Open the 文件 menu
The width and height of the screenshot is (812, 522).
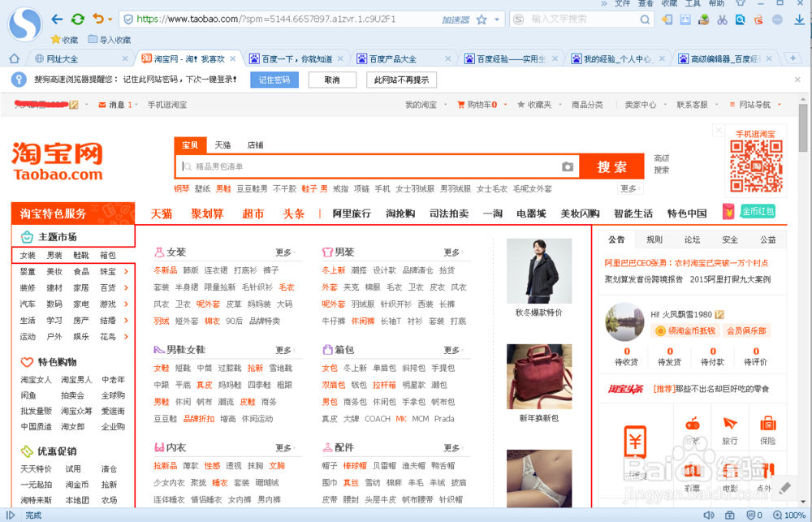click(x=622, y=3)
